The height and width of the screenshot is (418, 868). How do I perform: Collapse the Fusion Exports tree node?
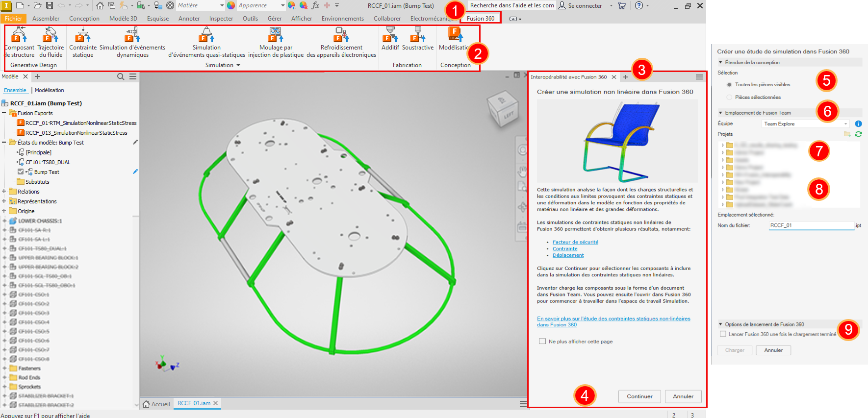(x=4, y=113)
